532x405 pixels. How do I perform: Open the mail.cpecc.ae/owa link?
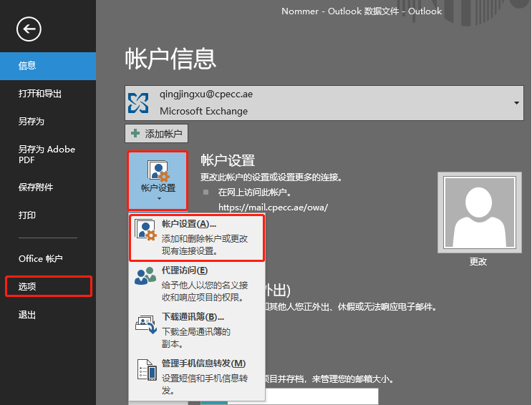pyautogui.click(x=273, y=208)
